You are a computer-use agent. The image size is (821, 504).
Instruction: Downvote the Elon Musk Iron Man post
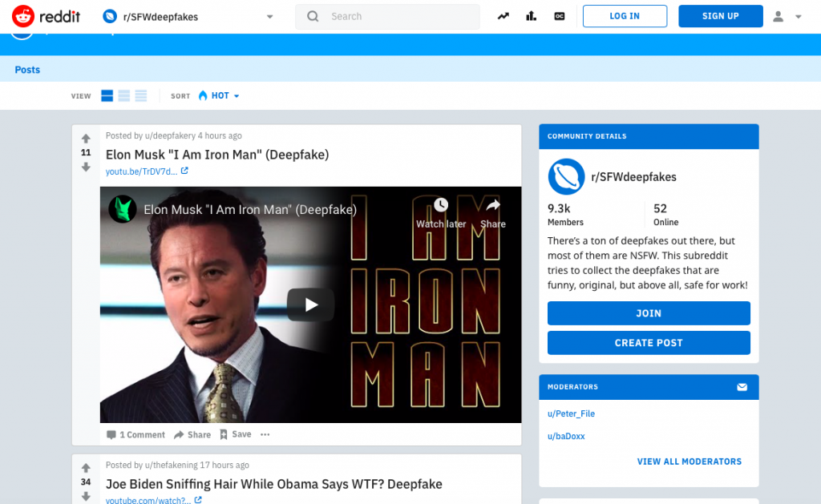[86, 167]
